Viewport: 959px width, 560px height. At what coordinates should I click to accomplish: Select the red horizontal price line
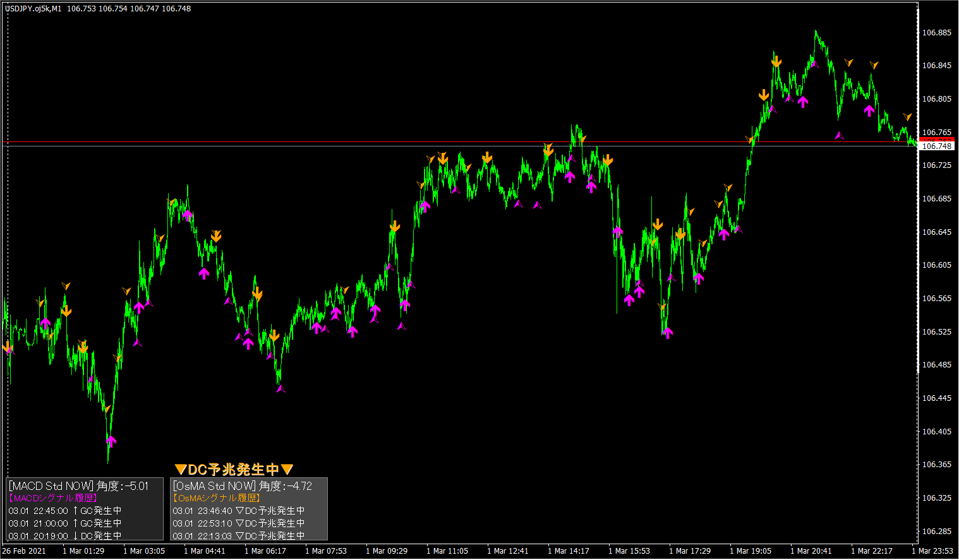pyautogui.click(x=461, y=142)
